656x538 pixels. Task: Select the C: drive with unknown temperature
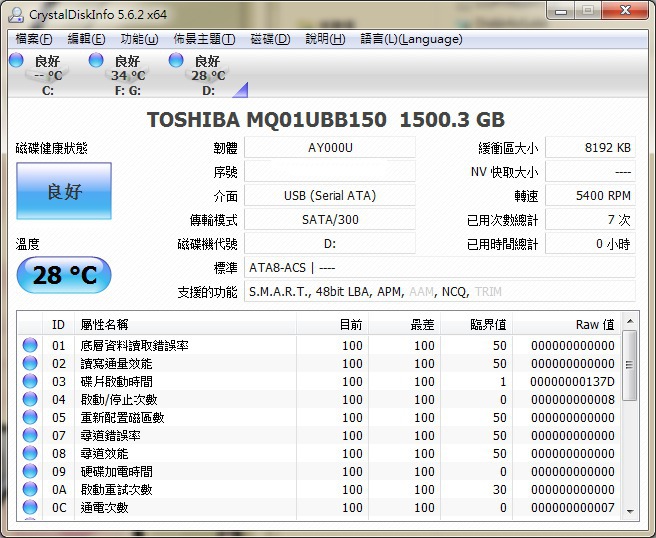48,75
